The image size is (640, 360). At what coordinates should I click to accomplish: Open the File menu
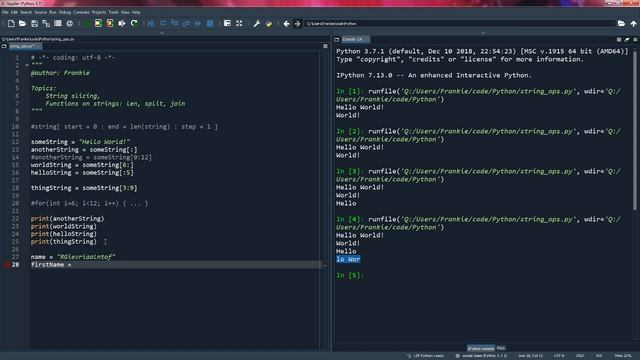point(5,12)
